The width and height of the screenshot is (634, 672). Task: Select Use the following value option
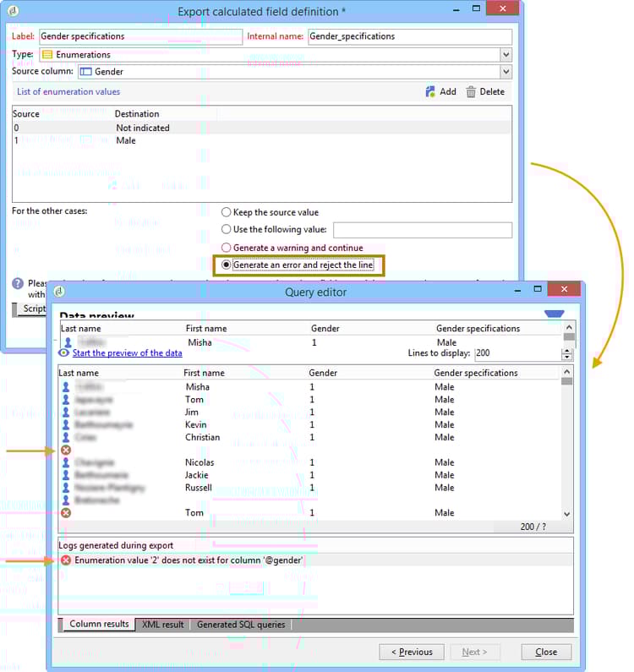coord(226,229)
